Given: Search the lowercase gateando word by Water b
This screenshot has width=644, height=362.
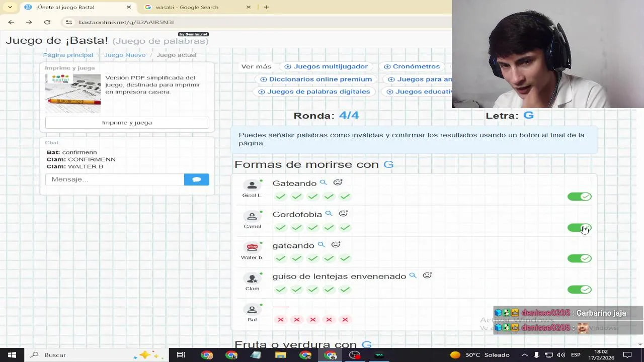Looking at the screenshot, I should [x=321, y=245].
